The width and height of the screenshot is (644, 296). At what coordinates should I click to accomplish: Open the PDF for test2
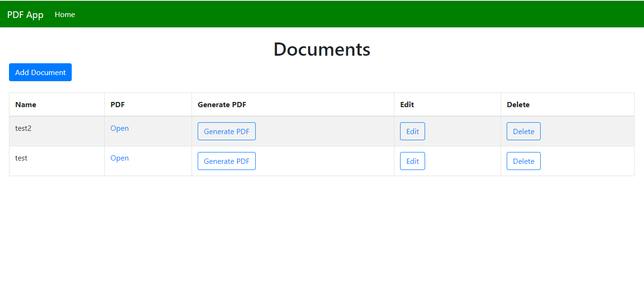tap(119, 128)
